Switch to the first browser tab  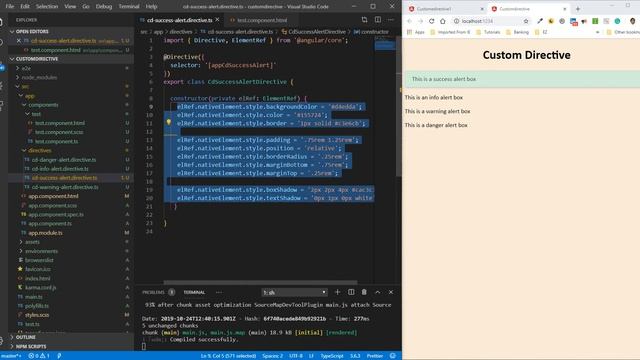[445, 9]
